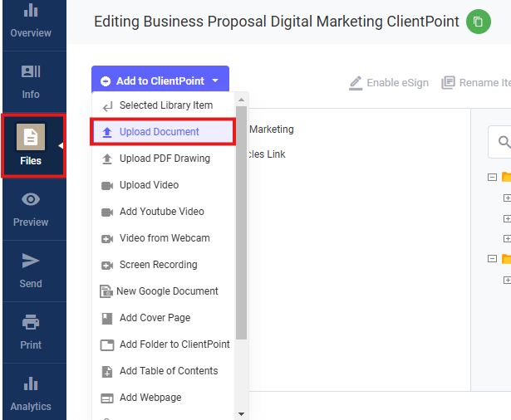The image size is (511, 420).
Task: Click the search magnifier icon
Action: click(504, 142)
